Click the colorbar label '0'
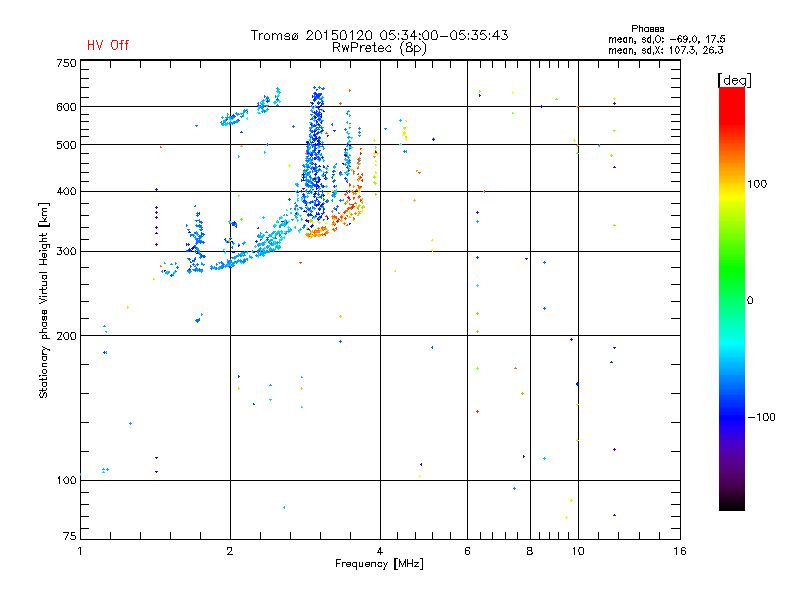This screenshot has width=800, height=600. tap(750, 301)
